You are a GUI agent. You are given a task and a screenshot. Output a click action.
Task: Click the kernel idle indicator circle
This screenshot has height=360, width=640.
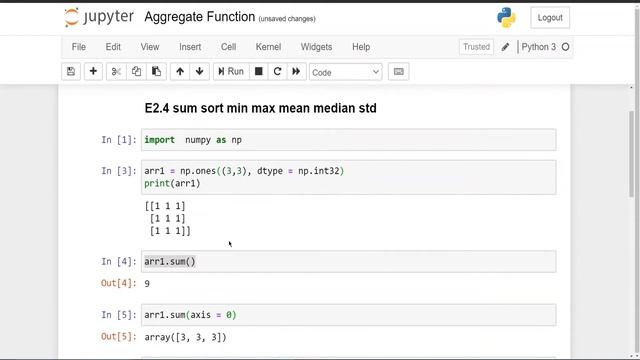tap(565, 47)
